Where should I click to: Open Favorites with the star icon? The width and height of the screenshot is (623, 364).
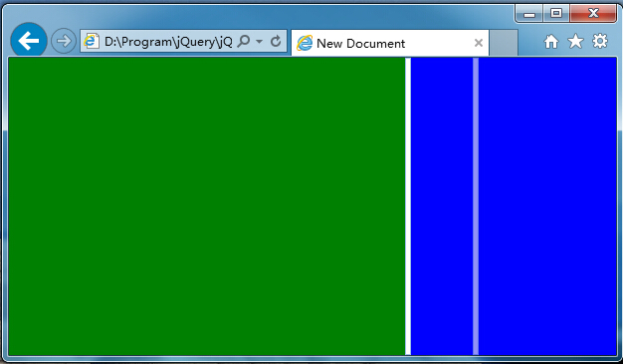click(575, 41)
